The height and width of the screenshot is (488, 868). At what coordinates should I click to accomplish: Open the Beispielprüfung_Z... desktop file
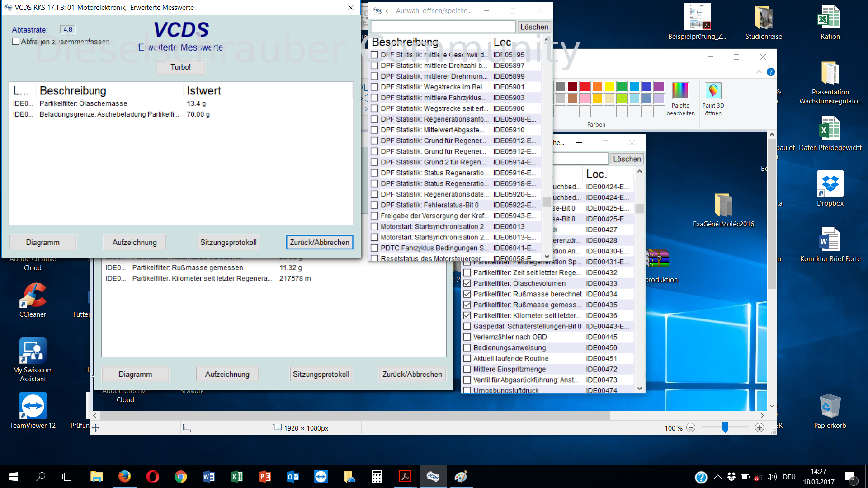697,22
